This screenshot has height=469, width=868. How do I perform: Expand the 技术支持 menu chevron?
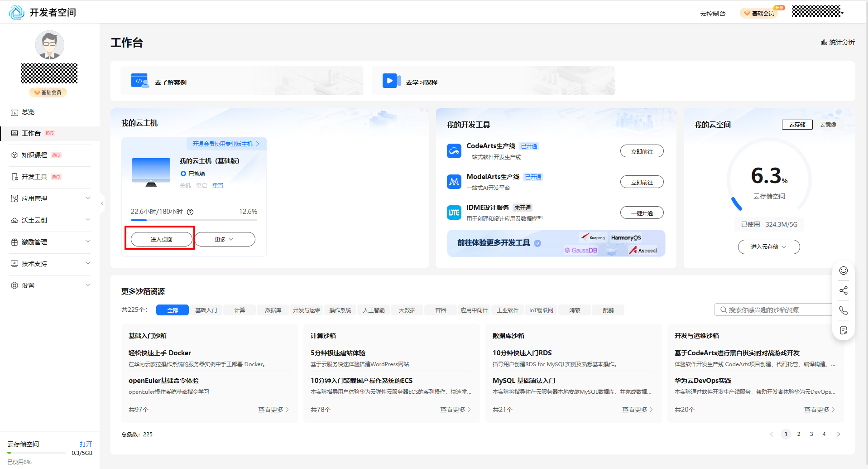(88, 263)
